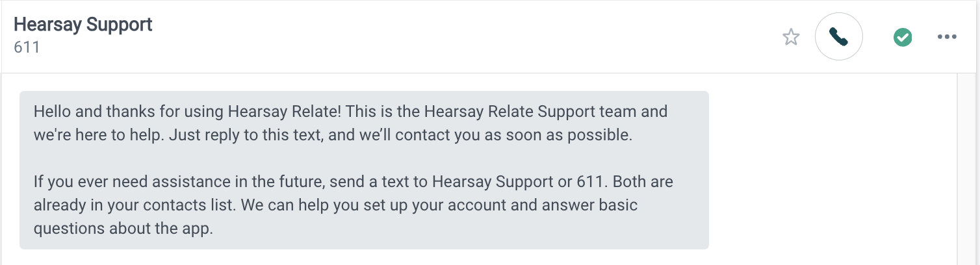Click the green checkmark status icon

(x=902, y=37)
